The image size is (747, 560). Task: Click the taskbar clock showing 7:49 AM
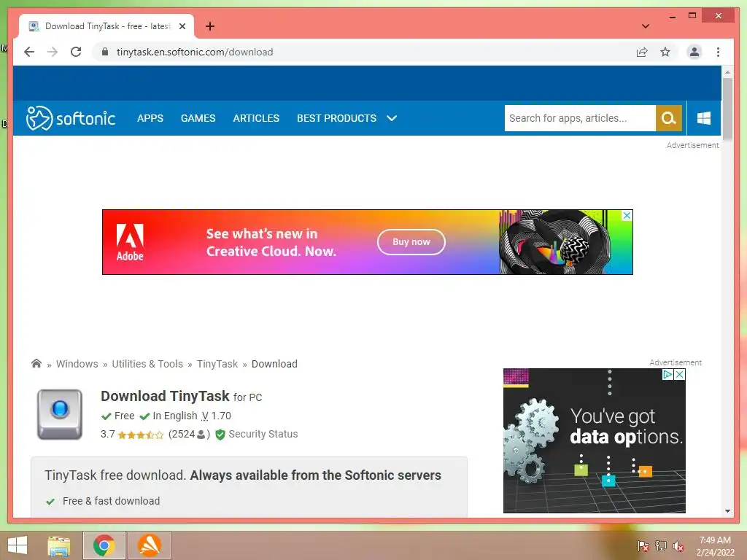click(715, 546)
